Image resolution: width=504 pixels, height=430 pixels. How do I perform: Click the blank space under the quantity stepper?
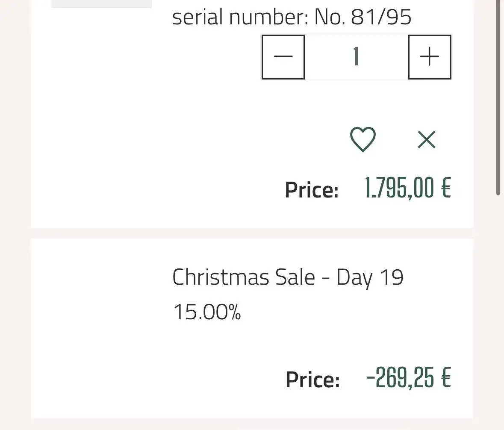point(357,100)
